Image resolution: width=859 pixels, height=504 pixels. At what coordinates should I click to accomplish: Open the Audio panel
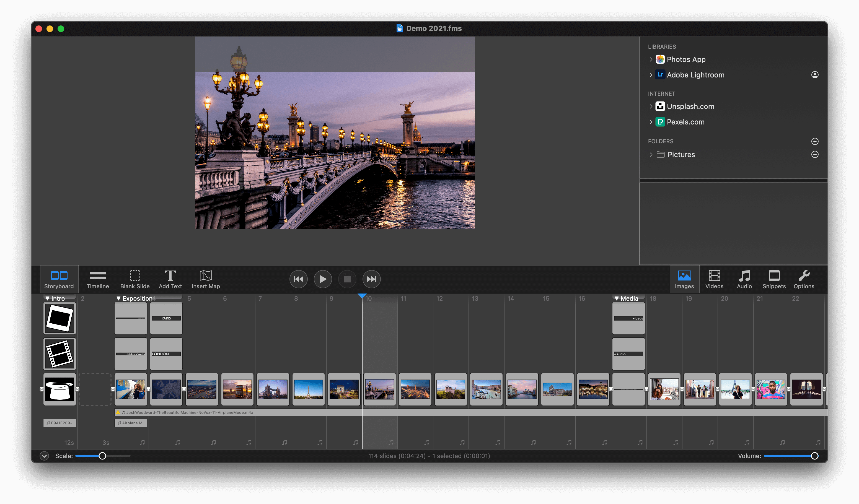tap(744, 278)
